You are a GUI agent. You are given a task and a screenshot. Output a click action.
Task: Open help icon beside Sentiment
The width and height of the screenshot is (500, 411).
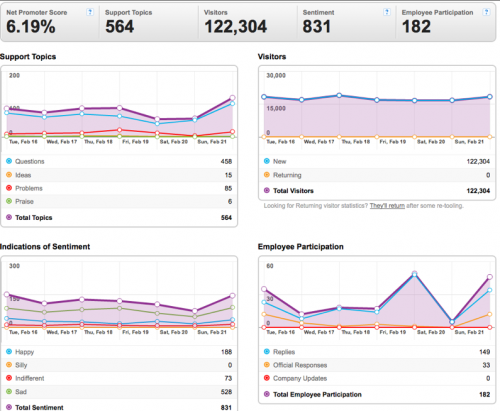coord(387,12)
